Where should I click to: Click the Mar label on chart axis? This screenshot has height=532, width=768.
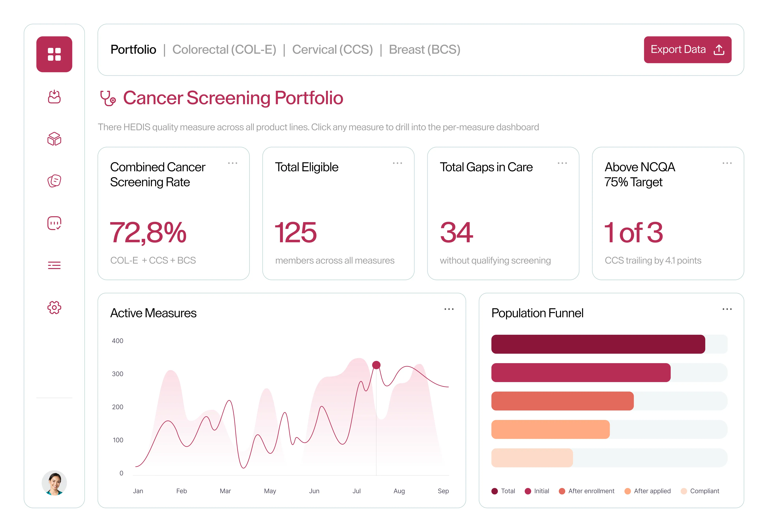(x=225, y=491)
